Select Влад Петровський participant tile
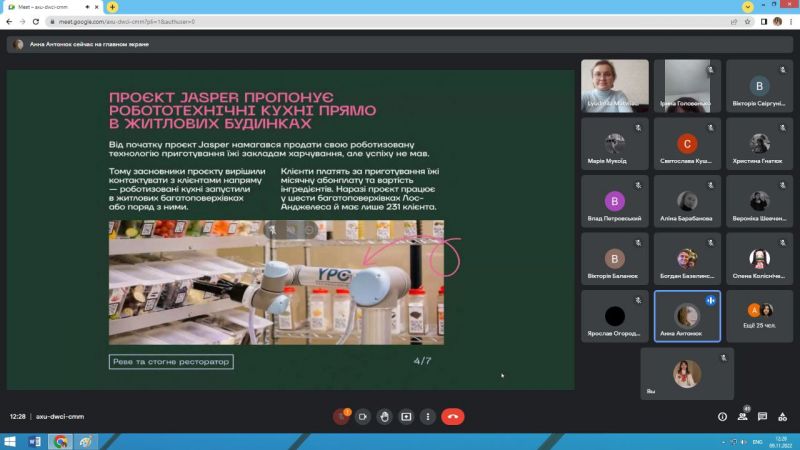 pos(615,202)
